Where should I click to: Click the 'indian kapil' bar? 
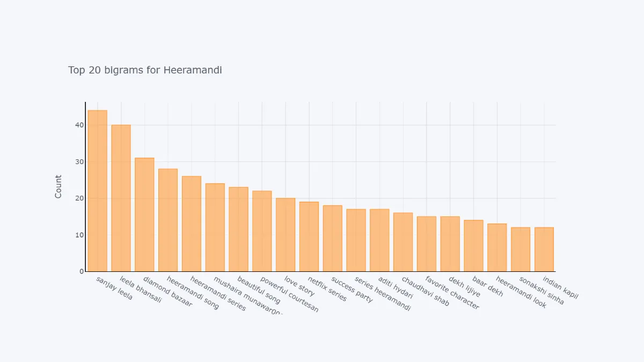point(544,249)
